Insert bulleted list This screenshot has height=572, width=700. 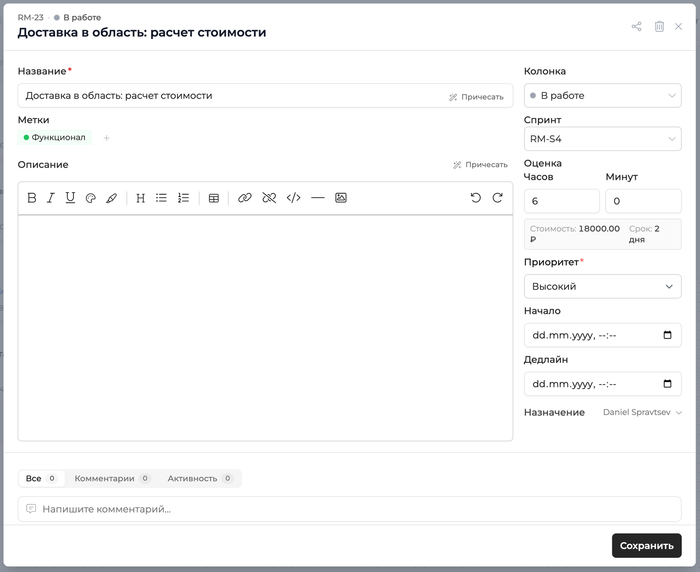161,198
